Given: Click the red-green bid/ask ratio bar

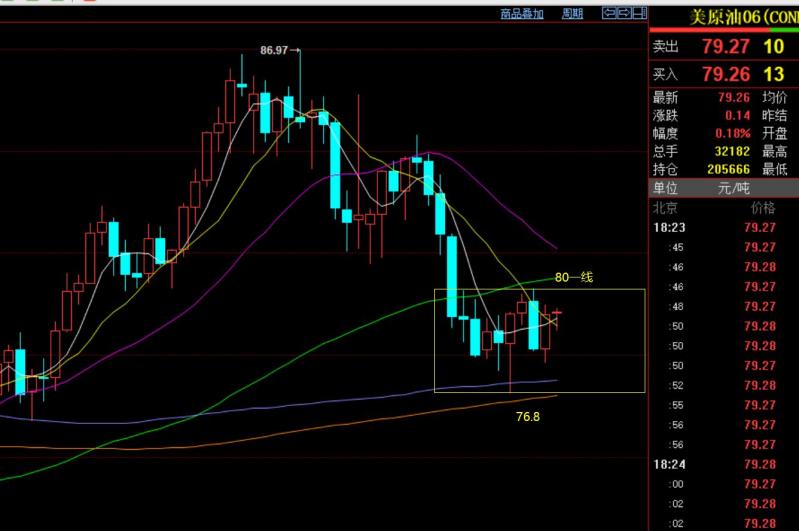Looking at the screenshot, I should pyautogui.click(x=724, y=30).
